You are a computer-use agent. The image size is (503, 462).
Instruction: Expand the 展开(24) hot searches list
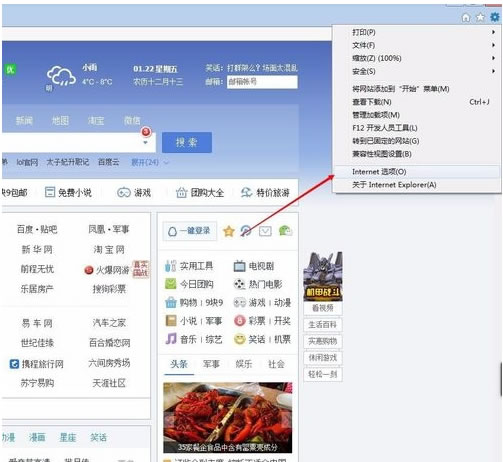point(150,162)
